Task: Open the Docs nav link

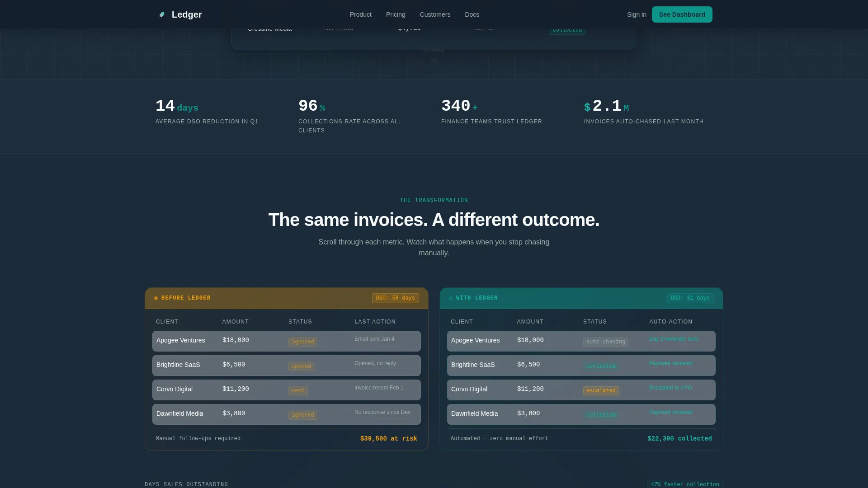Action: point(472,14)
